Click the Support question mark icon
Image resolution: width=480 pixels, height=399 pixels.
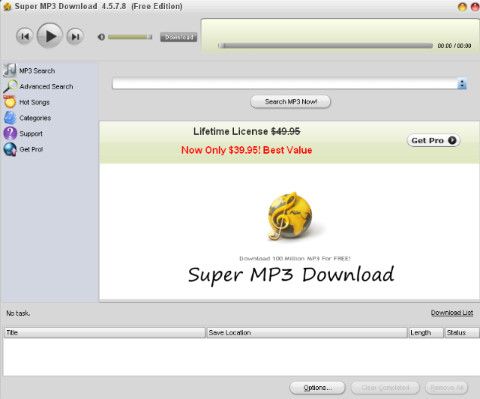point(10,133)
